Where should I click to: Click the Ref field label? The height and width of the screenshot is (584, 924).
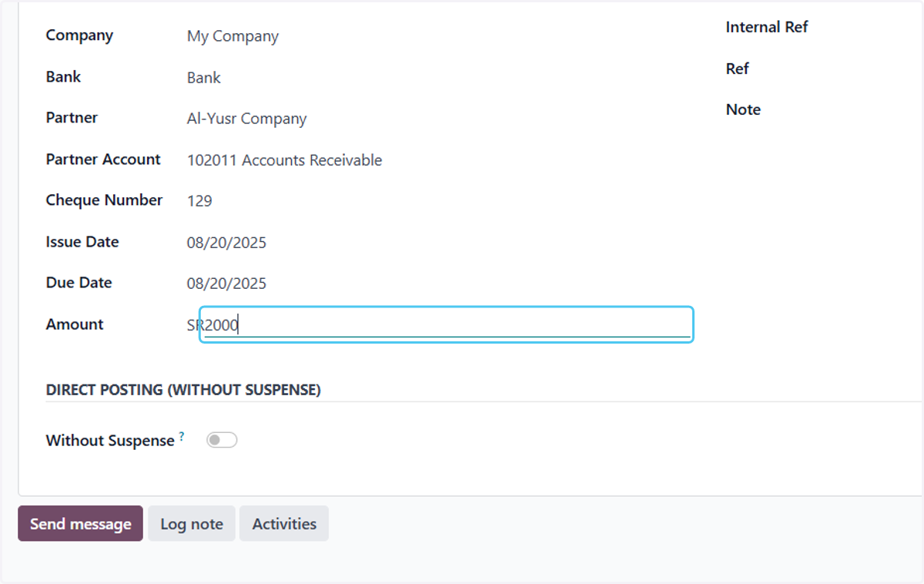[737, 69]
